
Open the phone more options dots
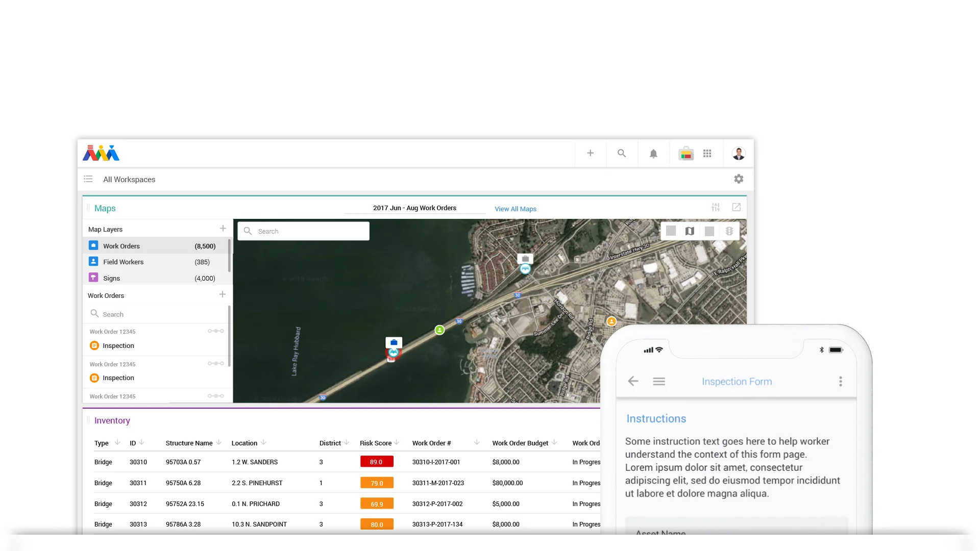tap(840, 381)
